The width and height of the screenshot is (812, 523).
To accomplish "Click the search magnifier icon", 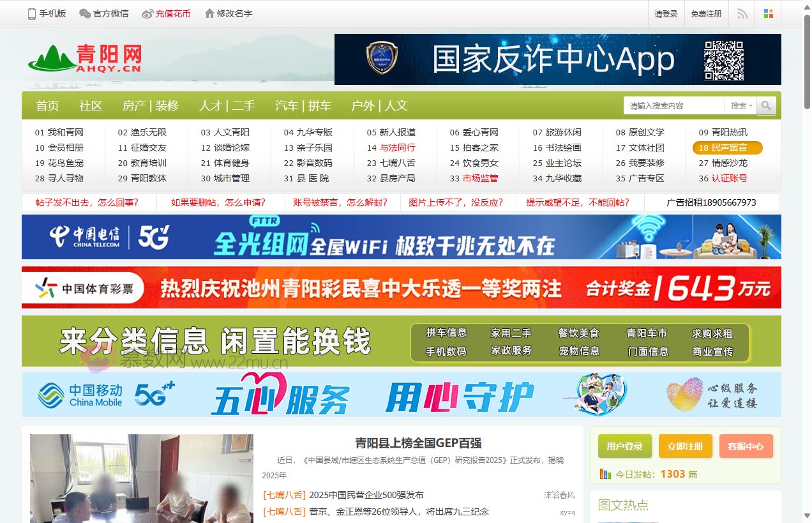I will [766, 105].
